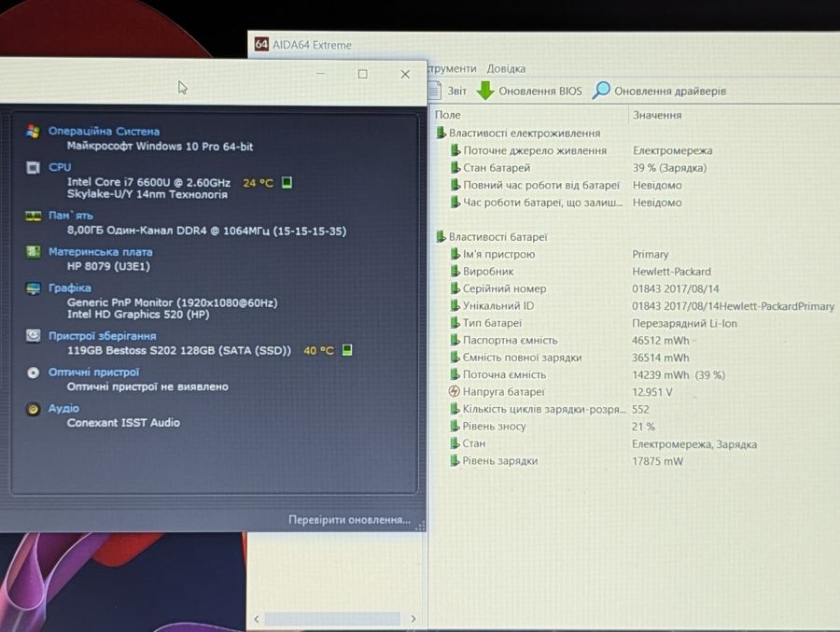
Task: Open the partially hidden Інструменти menu
Action: pyautogui.click(x=452, y=68)
